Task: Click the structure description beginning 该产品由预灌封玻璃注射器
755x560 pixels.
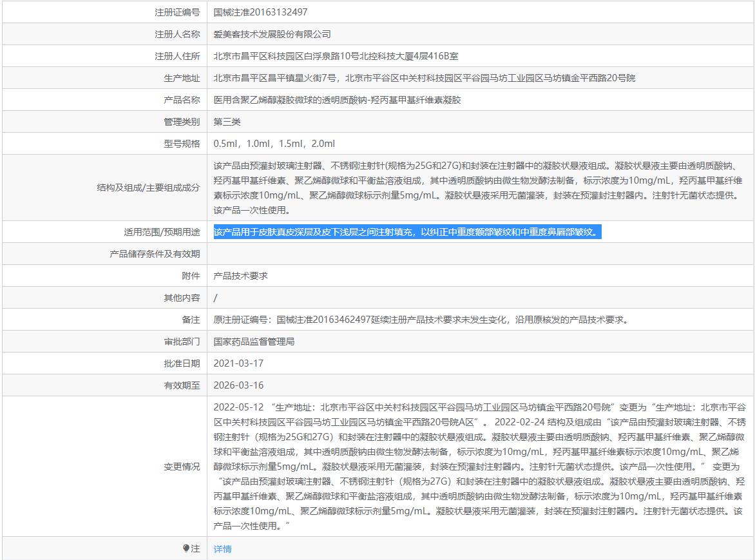Action: coord(478,188)
